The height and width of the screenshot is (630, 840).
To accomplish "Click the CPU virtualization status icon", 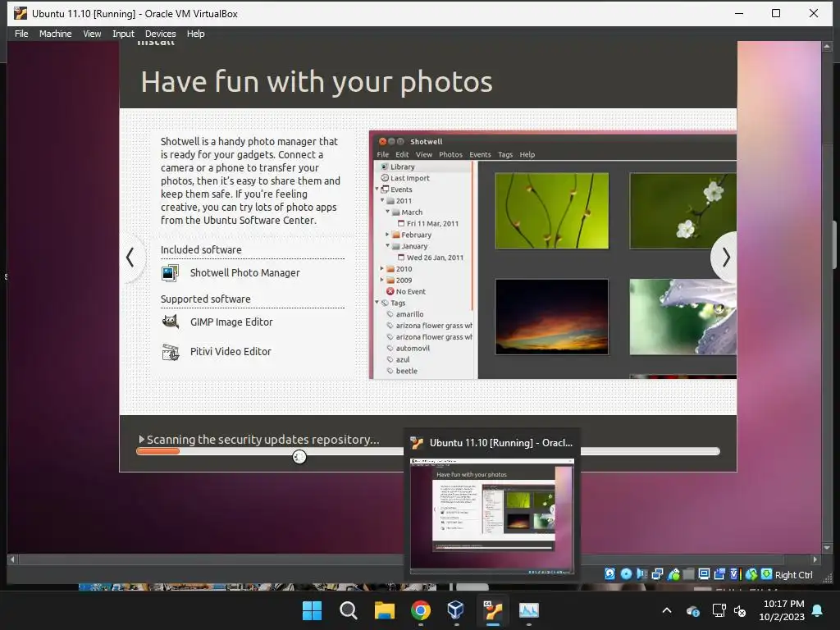I will click(x=734, y=574).
